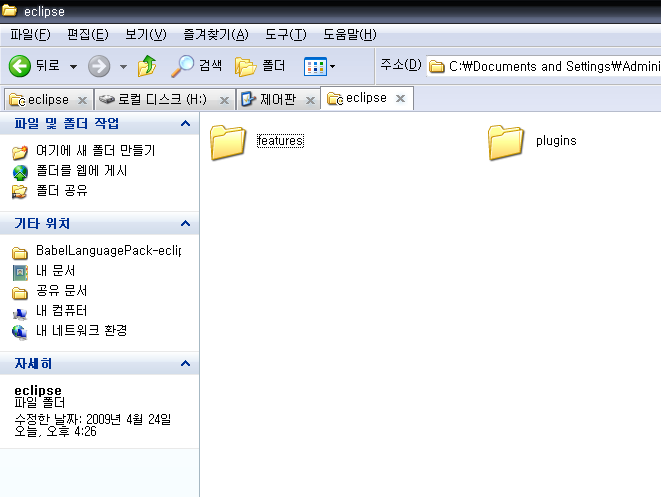Toggle the Folders (폴더) pane button
The height and width of the screenshot is (497, 661).
point(260,66)
